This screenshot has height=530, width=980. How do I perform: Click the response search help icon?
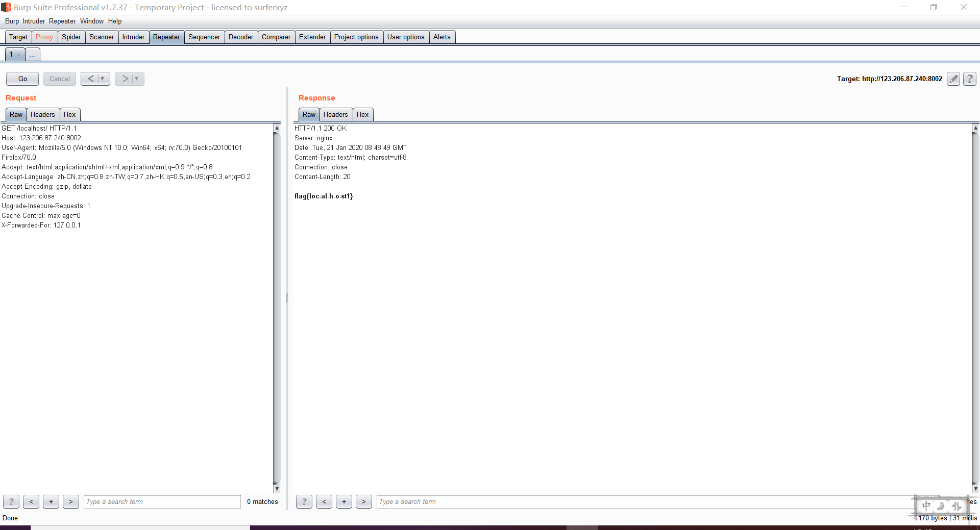(304, 502)
